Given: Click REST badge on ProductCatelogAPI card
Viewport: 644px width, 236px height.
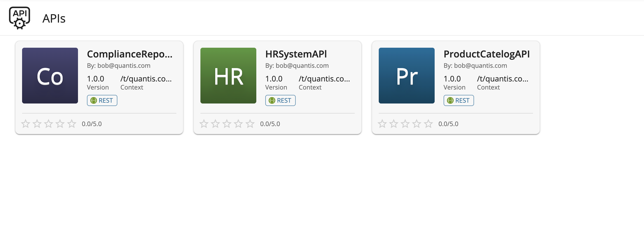Looking at the screenshot, I should coord(459,100).
